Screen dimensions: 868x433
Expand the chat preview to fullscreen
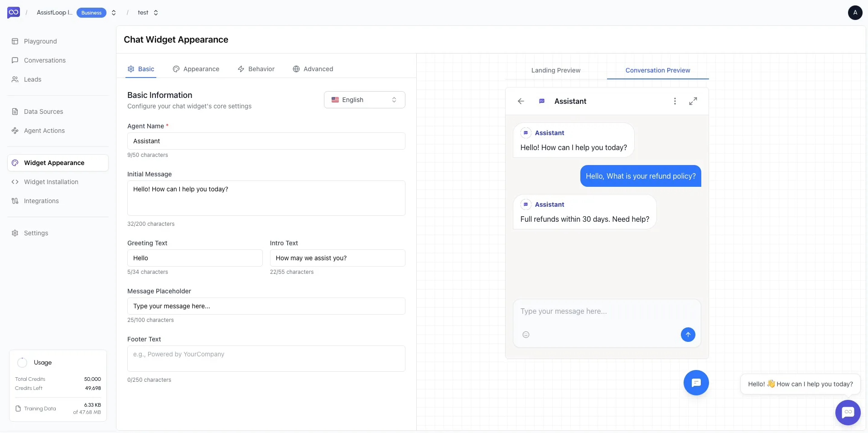(x=693, y=101)
